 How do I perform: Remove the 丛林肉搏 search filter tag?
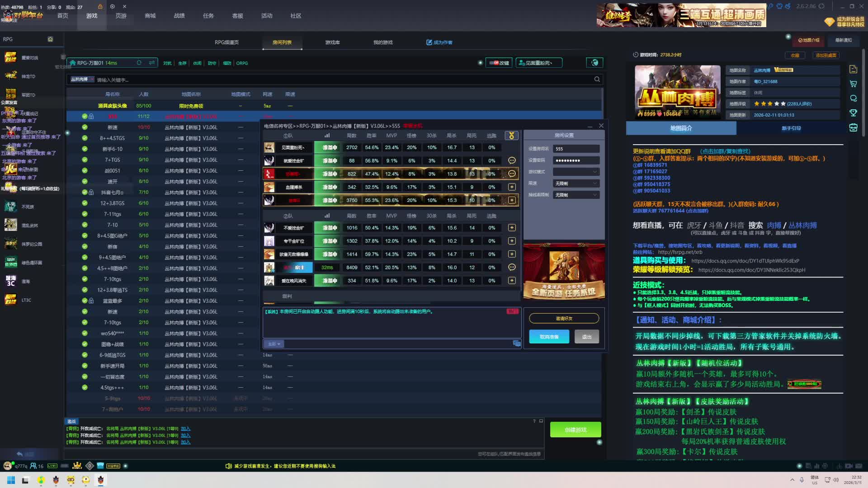(92, 80)
